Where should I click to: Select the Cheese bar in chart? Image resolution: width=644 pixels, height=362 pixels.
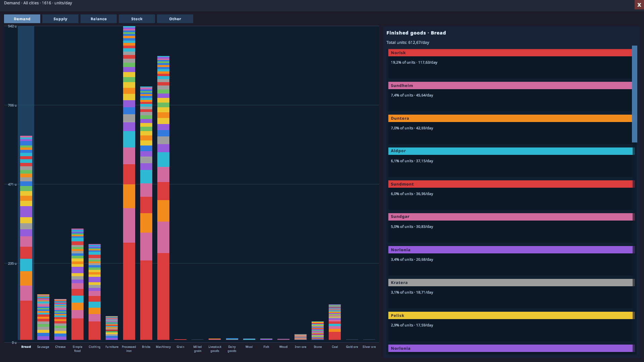click(60, 319)
